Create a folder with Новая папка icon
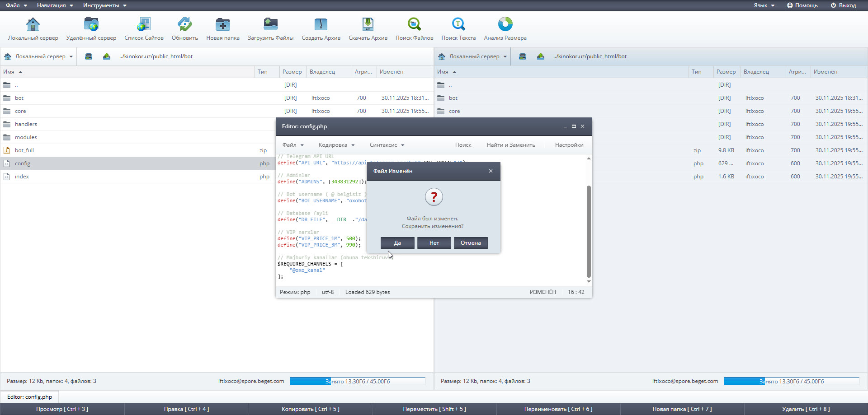 pyautogui.click(x=222, y=24)
